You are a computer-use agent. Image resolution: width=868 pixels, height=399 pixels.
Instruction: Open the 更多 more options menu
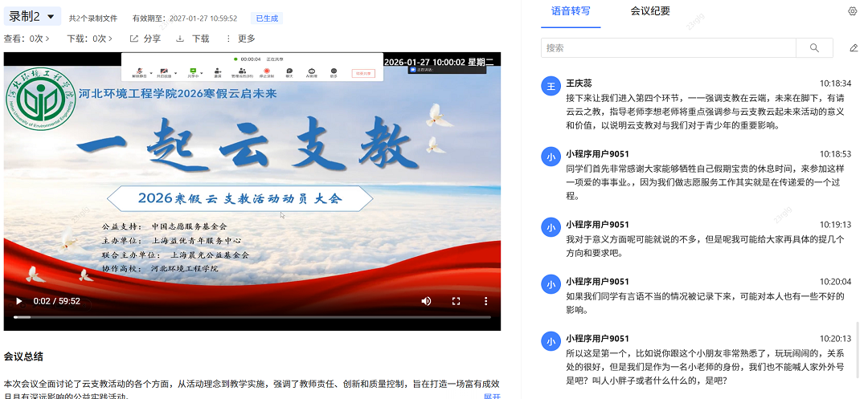(241, 39)
